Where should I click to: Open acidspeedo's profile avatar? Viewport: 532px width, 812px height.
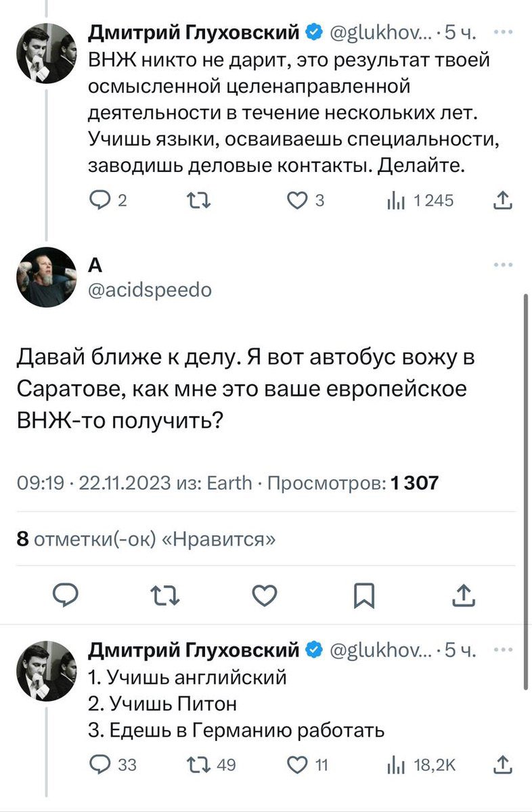tap(46, 277)
